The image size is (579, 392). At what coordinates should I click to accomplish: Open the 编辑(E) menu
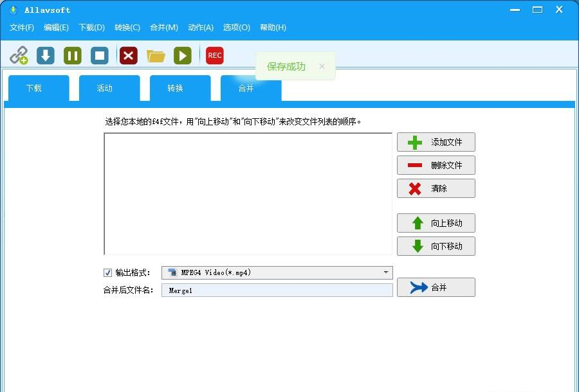click(x=56, y=27)
